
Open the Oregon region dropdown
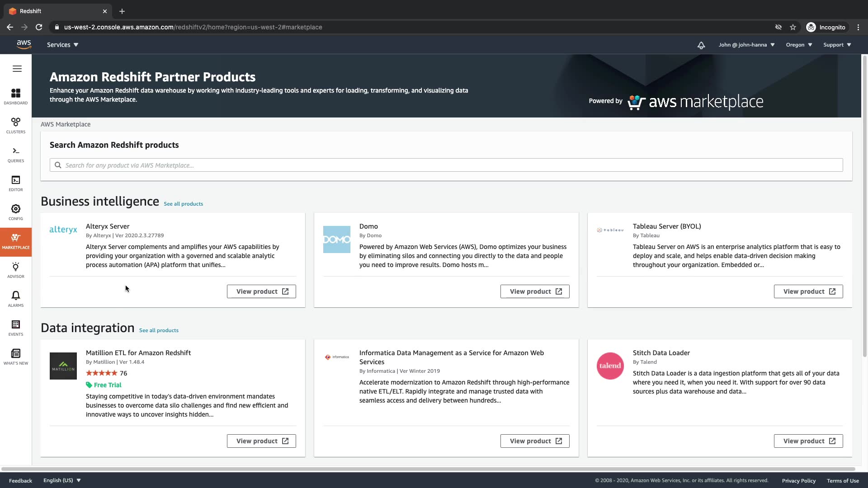pyautogui.click(x=799, y=45)
